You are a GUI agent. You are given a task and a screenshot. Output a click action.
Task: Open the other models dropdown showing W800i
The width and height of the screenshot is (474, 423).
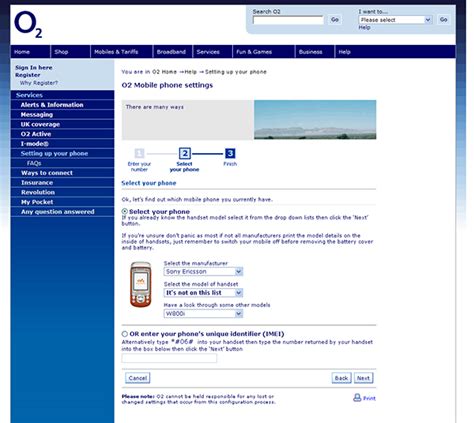pyautogui.click(x=203, y=314)
